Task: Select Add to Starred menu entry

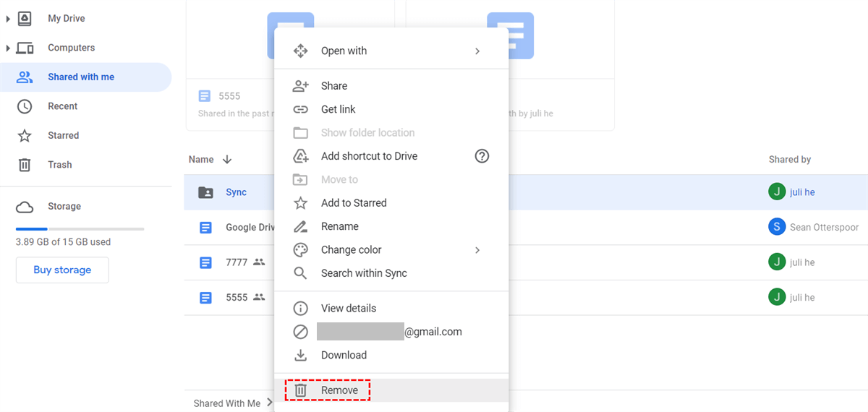Action: pyautogui.click(x=354, y=203)
